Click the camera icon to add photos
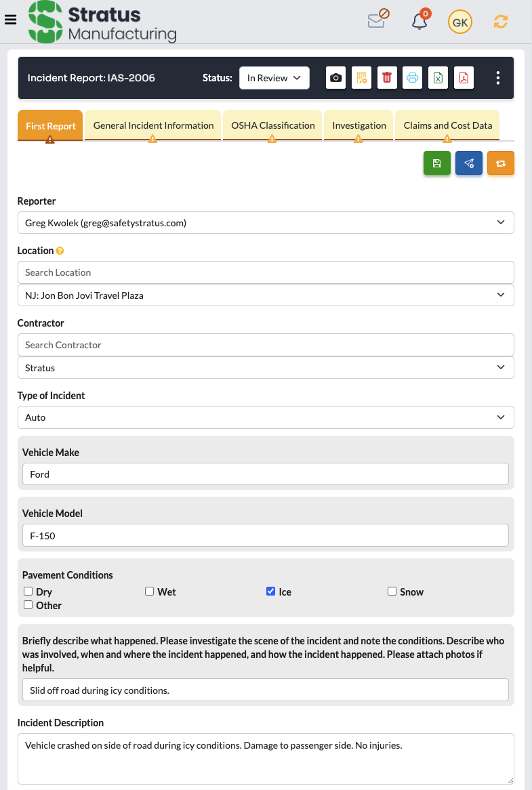The image size is (532, 790). pyautogui.click(x=335, y=78)
